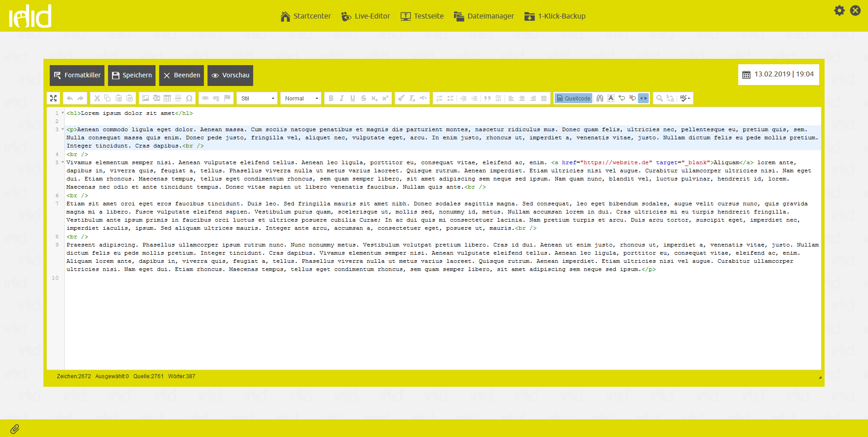868x437 pixels.
Task: Click the blockquote quotation marks icon
Action: 487,98
